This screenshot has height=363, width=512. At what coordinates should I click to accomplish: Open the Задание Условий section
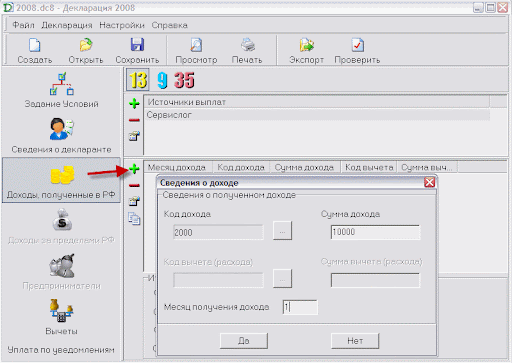61,90
